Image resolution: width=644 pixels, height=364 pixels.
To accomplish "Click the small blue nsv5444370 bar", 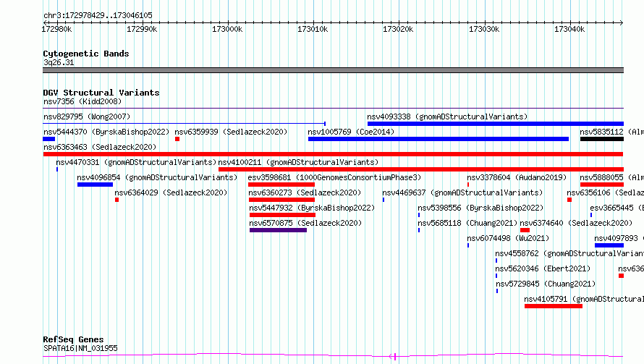I will click(49, 139).
